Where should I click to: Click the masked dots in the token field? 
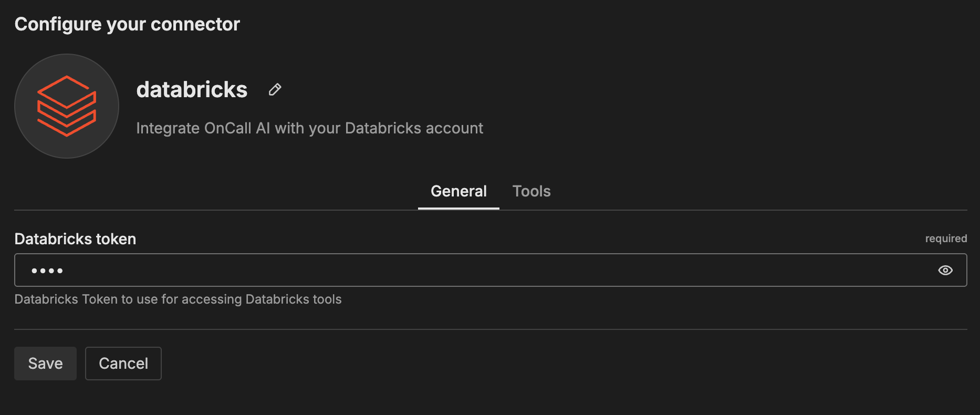coord(47,271)
